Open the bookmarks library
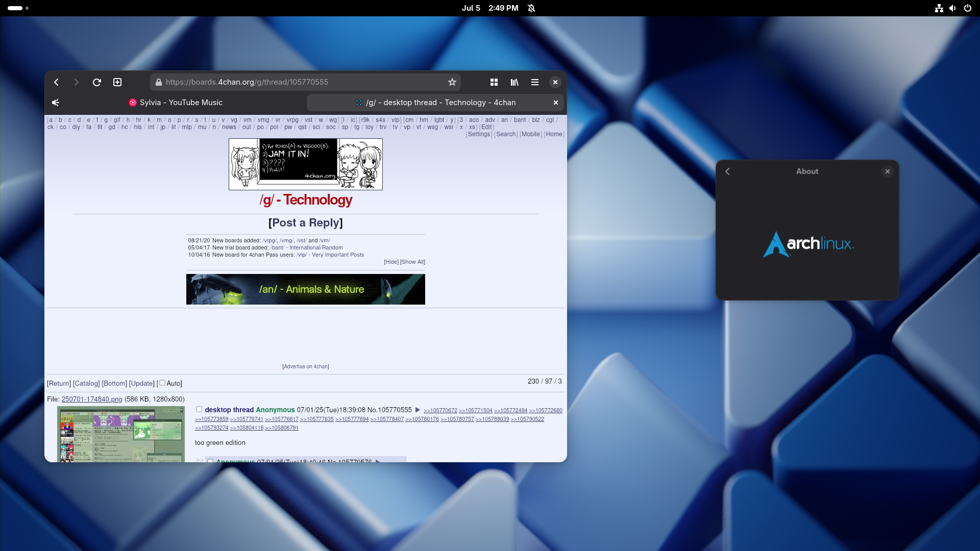This screenshot has height=551, width=980. pos(514,82)
